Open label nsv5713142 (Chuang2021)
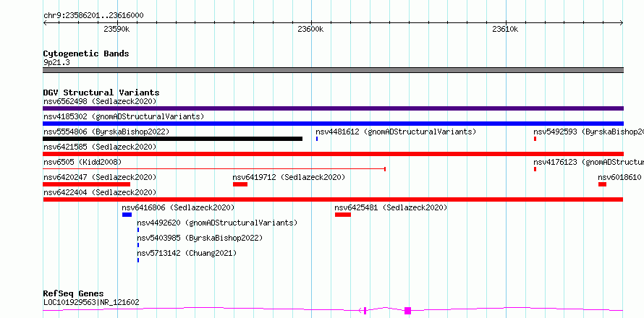This screenshot has height=318, width=644. click(187, 253)
